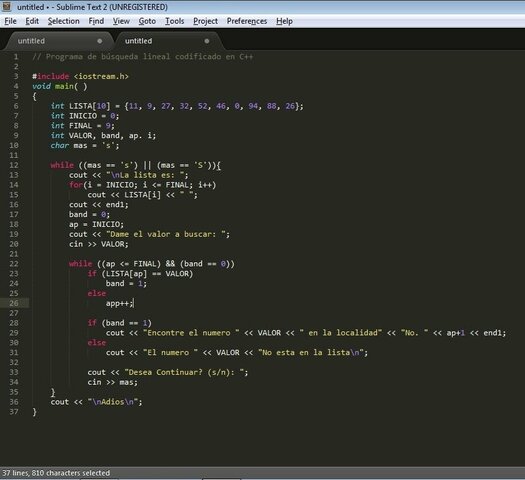Click 'cin >> VALOR;' line
The image size is (525, 480).
[99, 244]
